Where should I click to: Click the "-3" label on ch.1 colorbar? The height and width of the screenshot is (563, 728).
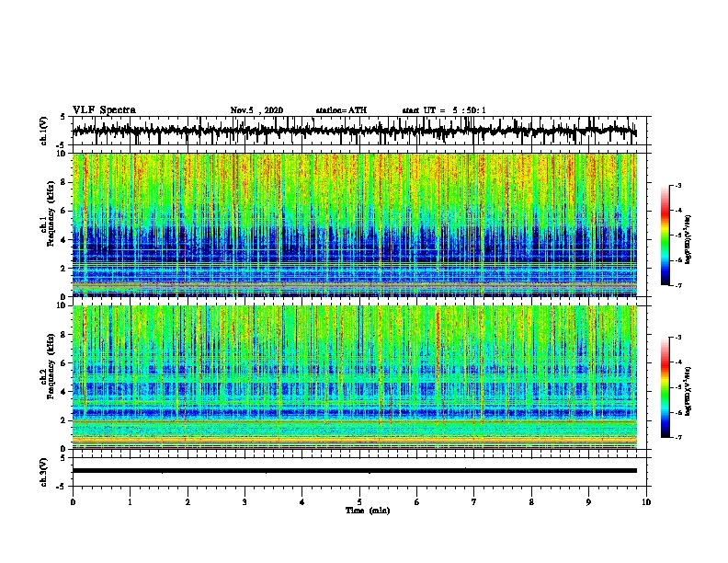(x=677, y=185)
